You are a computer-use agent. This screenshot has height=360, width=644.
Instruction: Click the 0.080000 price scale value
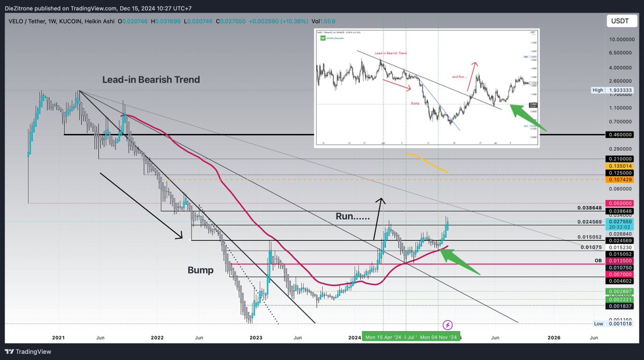pos(621,188)
